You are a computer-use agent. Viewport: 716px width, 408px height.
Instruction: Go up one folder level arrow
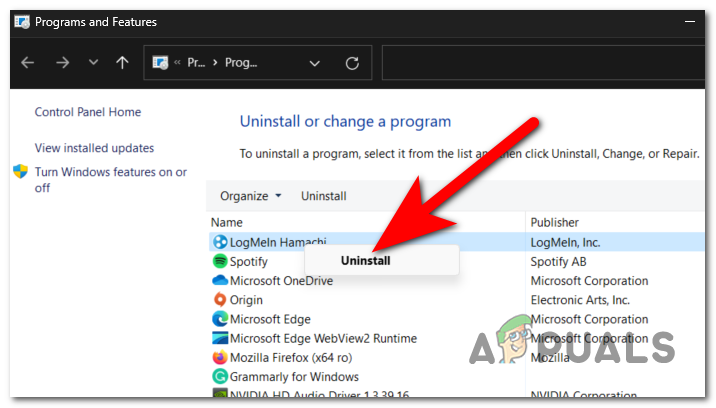click(122, 63)
